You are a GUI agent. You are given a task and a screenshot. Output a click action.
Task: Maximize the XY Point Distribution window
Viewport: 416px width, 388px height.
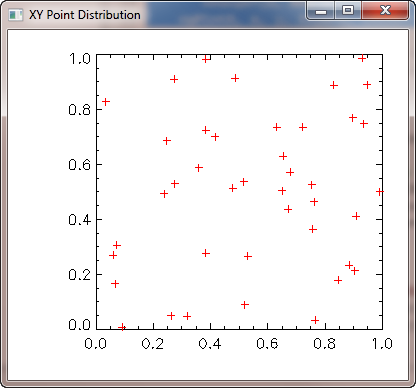coord(348,11)
